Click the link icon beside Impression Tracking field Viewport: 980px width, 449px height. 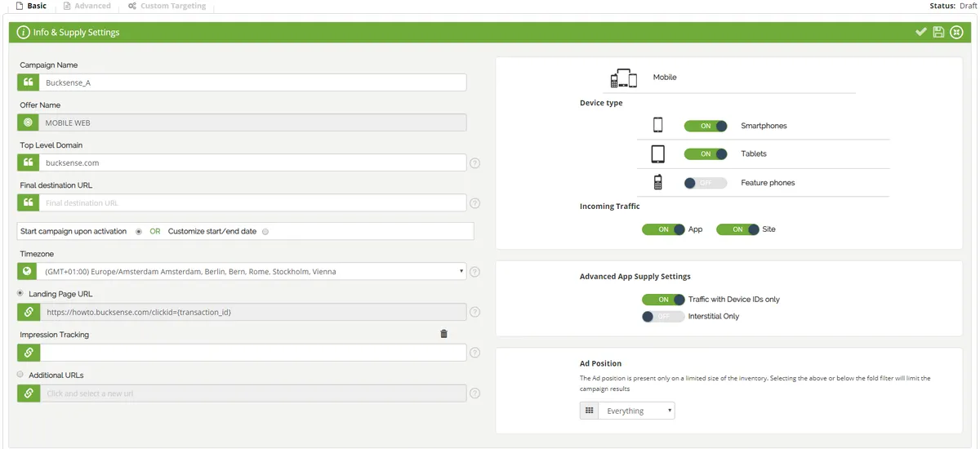coord(28,352)
